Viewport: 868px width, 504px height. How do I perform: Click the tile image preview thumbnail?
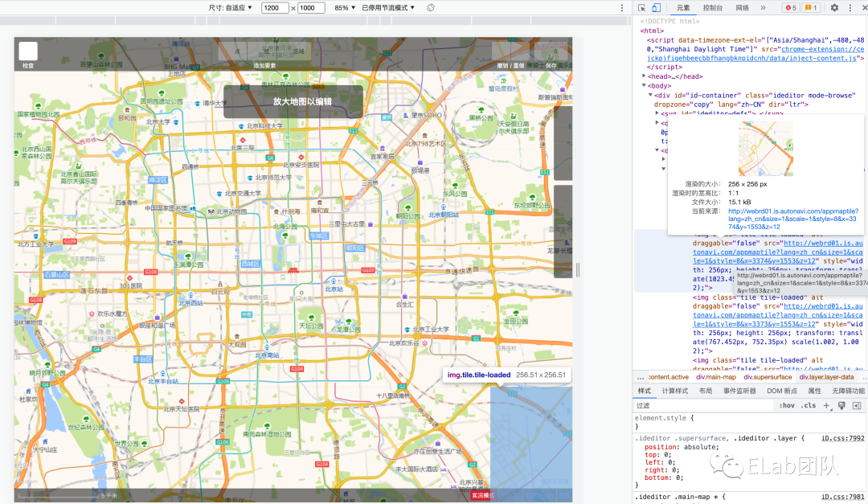tap(766, 149)
